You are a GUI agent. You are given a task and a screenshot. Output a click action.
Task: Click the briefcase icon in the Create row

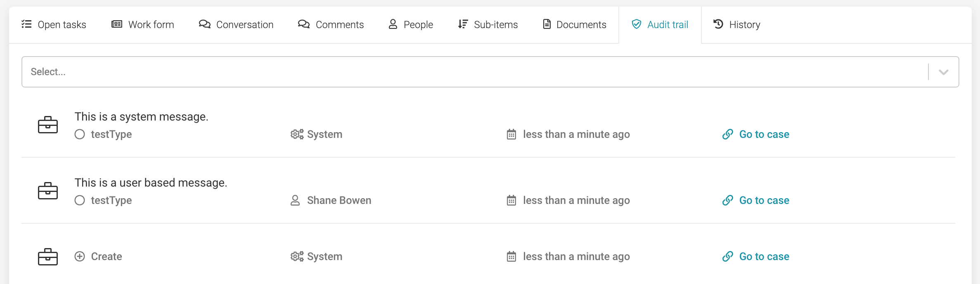48,257
